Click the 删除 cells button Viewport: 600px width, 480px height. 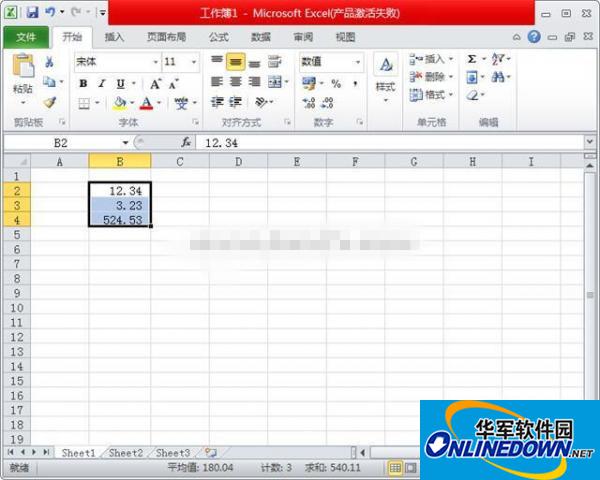point(431,77)
